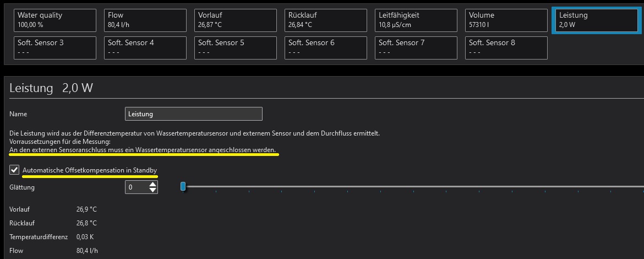The image size is (644, 259).
Task: Select the Volume sensor tile
Action: [x=506, y=20]
